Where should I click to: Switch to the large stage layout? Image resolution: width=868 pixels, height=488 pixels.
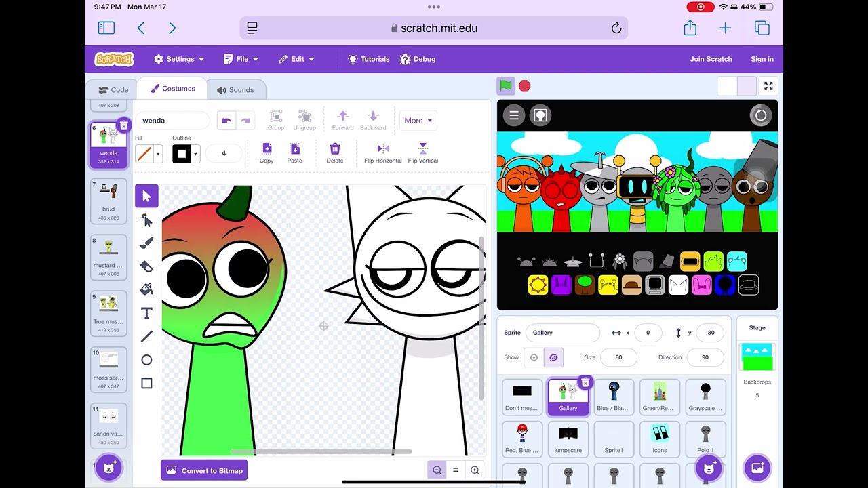(x=747, y=86)
